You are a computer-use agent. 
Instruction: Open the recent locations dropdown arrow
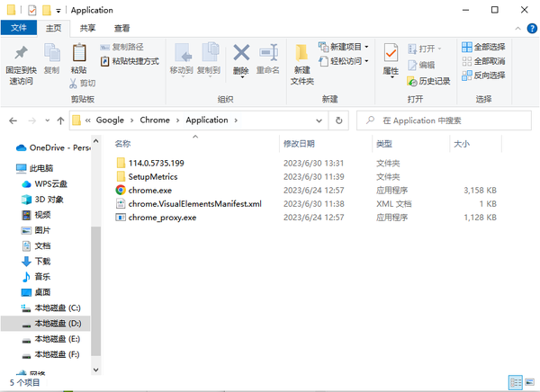[x=48, y=120]
